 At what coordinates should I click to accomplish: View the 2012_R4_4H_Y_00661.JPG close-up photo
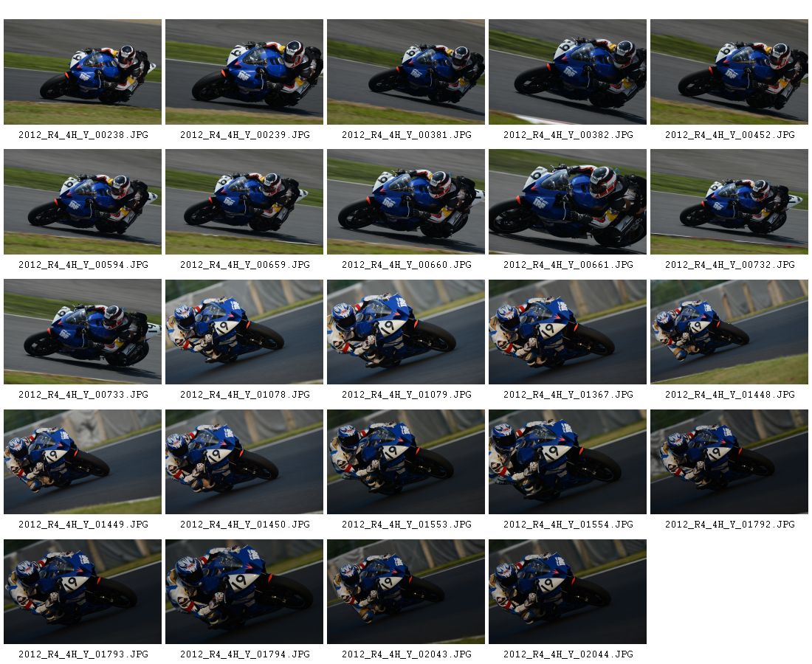point(568,202)
